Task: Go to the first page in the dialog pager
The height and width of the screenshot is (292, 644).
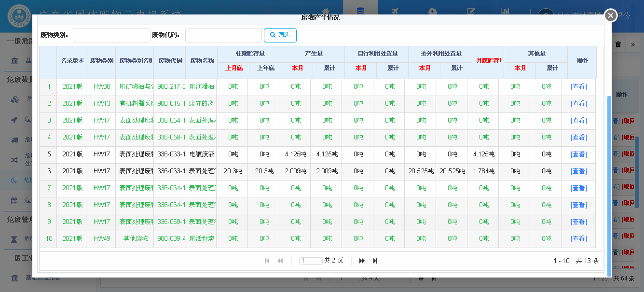Action: click(x=267, y=261)
